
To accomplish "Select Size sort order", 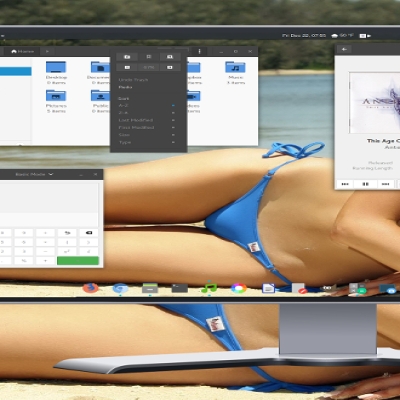I will [x=148, y=135].
